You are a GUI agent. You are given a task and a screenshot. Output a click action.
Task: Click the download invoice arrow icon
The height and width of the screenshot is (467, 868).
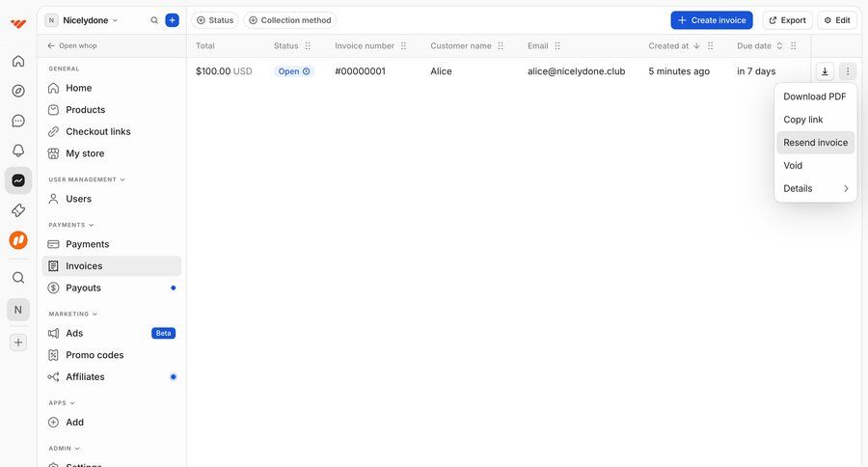click(825, 71)
